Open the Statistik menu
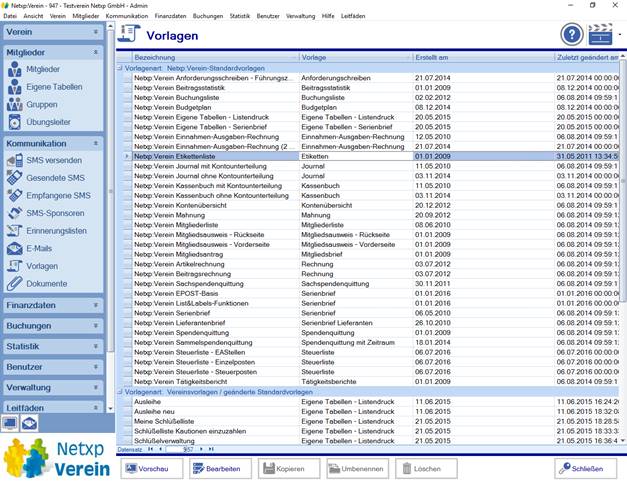Image resolution: width=627 pixels, height=481 pixels. [240, 16]
